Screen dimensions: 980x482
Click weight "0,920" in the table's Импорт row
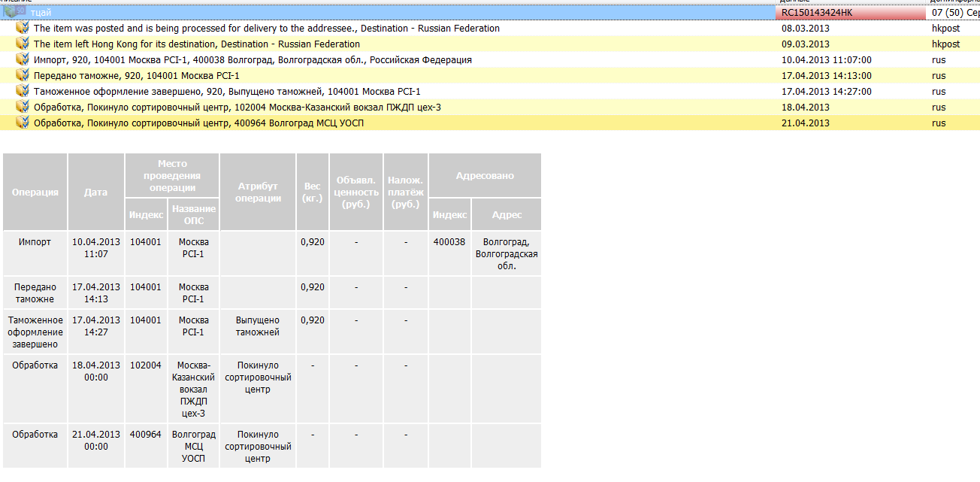[313, 242]
